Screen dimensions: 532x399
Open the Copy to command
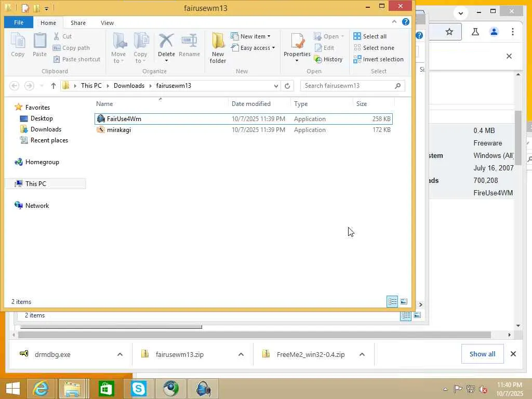[x=140, y=48]
